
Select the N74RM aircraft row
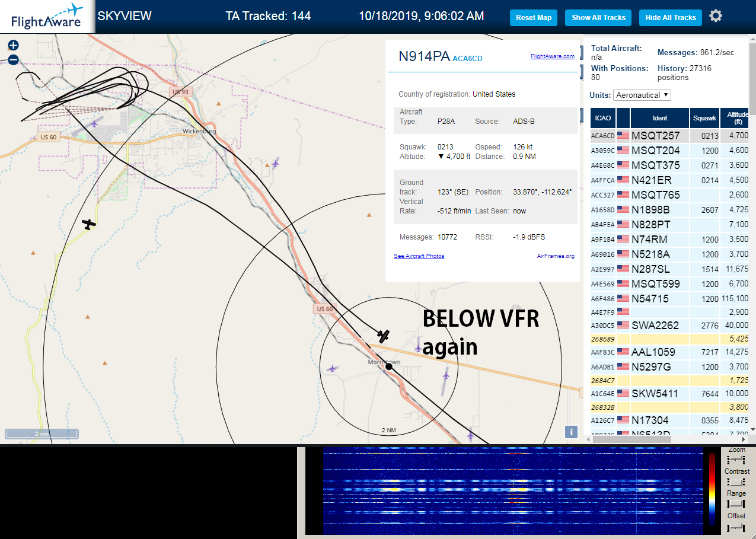(x=670, y=240)
